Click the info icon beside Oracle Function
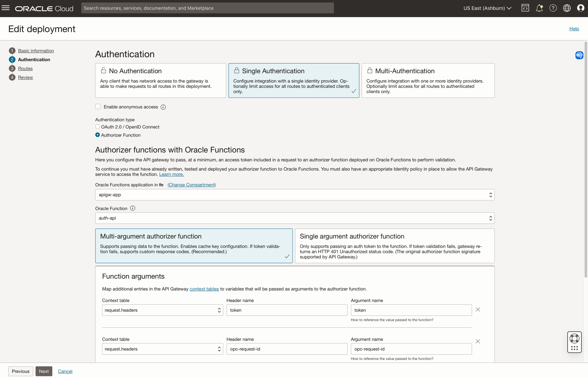Image resolution: width=588 pixels, height=378 pixels. tap(133, 208)
